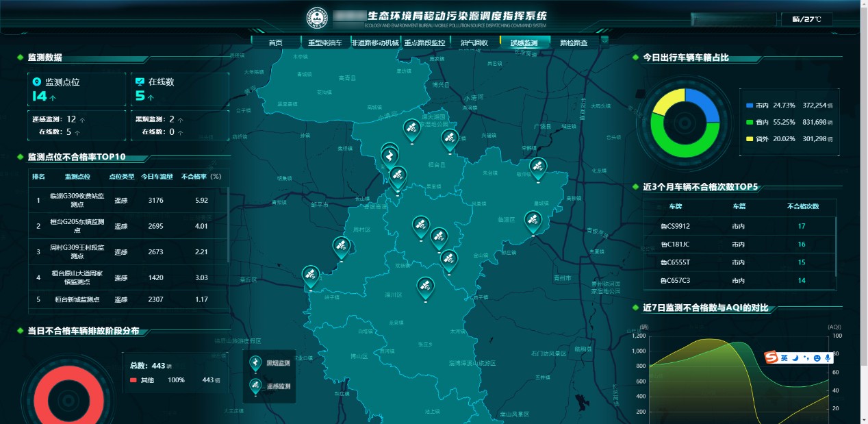The width and height of the screenshot is (868, 424).
Task: Select the row 周村G309王村段监测点
Action: point(128,251)
